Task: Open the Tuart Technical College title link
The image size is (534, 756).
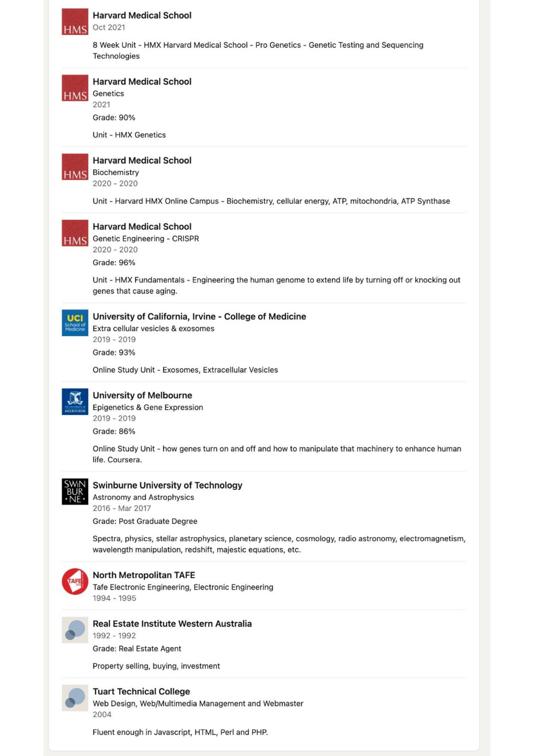Action: 141,691
